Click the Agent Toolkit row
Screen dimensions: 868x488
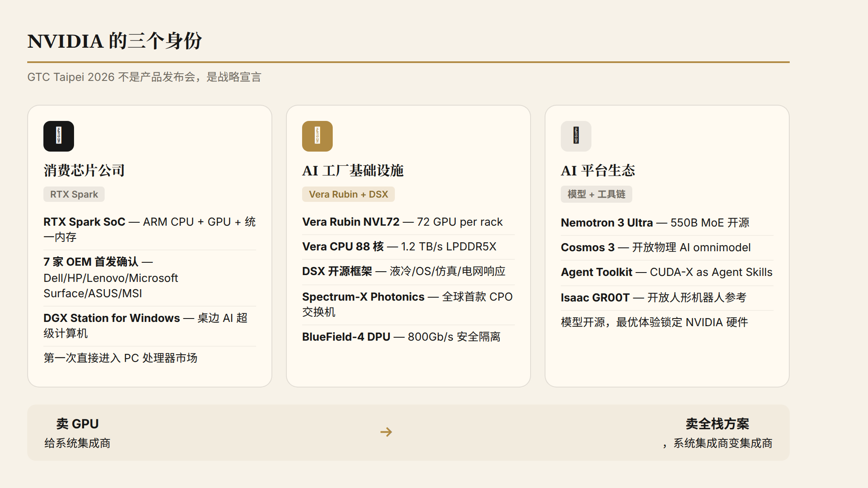667,272
